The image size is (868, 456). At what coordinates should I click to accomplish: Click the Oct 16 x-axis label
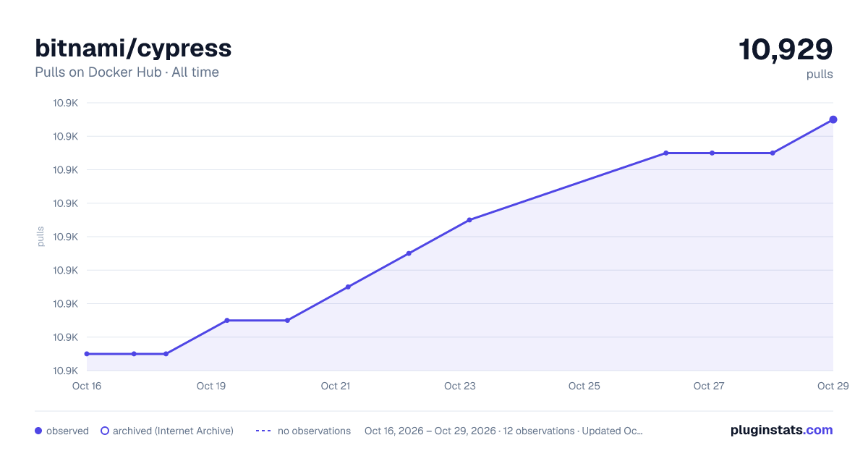coord(87,386)
